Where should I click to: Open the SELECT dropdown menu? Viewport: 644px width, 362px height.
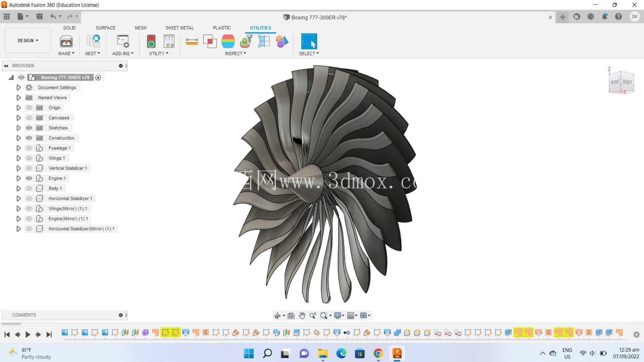click(x=309, y=53)
